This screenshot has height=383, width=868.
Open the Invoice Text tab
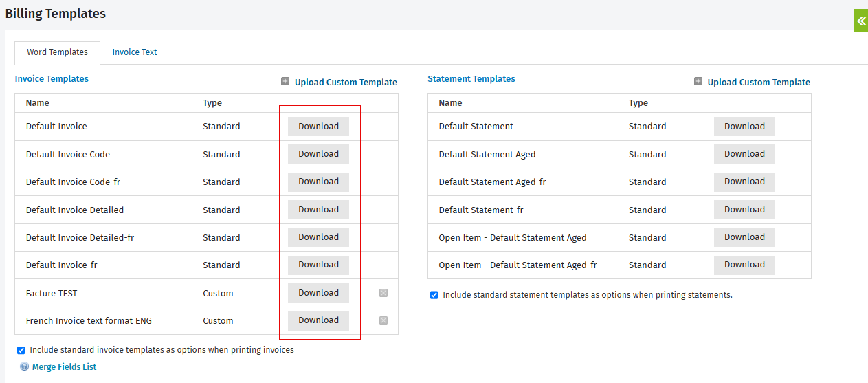(135, 52)
